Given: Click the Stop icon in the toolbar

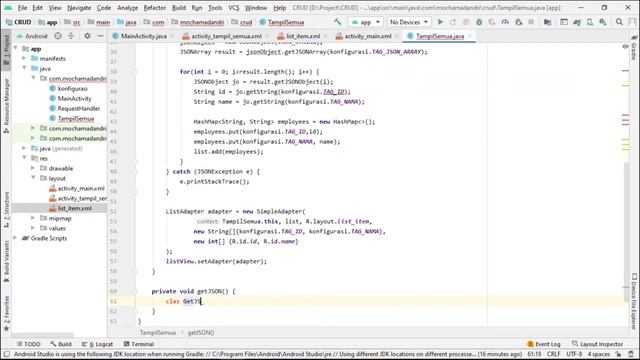Looking at the screenshot, I should pyautogui.click(x=531, y=22).
